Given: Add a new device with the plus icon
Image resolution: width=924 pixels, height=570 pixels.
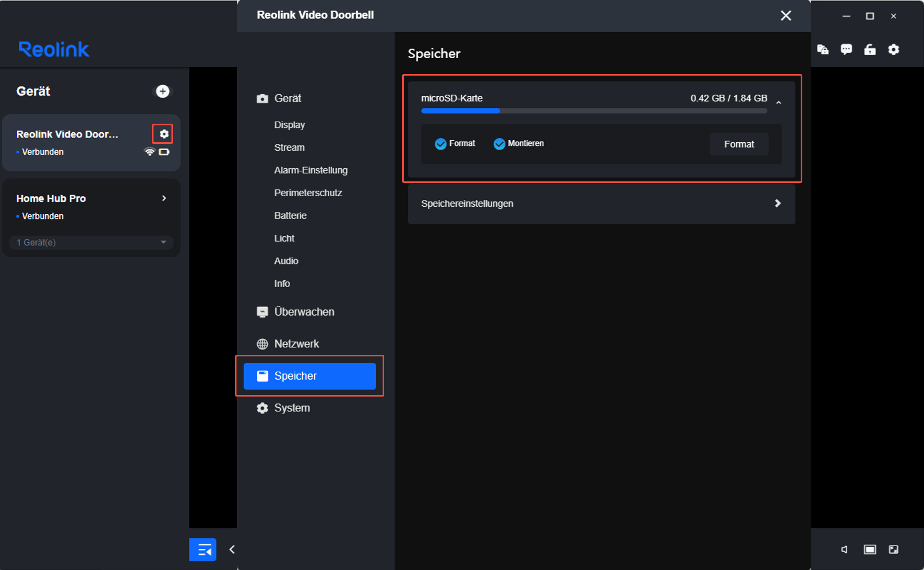Looking at the screenshot, I should (x=162, y=91).
